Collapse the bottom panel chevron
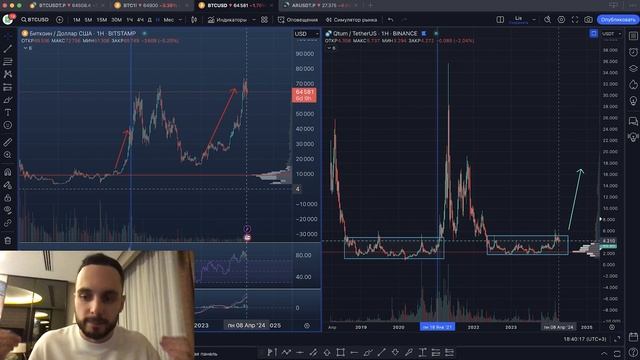 point(604,353)
